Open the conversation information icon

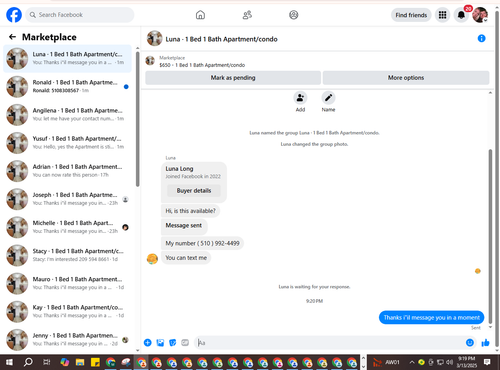(x=482, y=38)
